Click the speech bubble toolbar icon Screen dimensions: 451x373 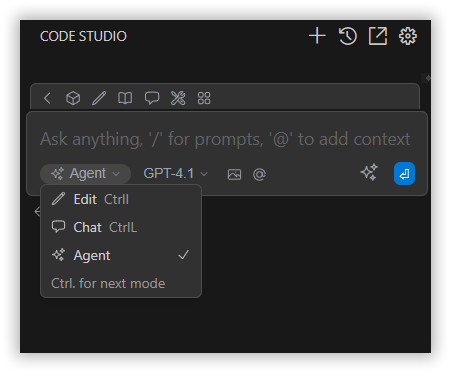click(152, 98)
